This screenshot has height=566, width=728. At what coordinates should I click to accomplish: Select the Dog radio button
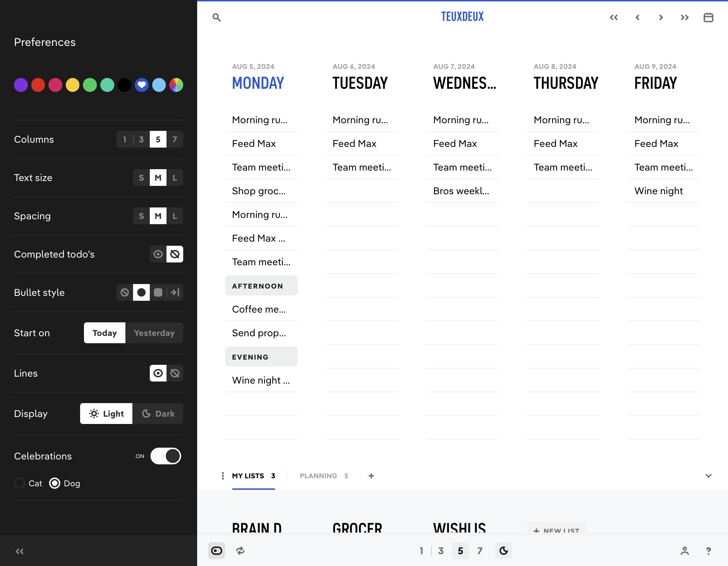(55, 483)
